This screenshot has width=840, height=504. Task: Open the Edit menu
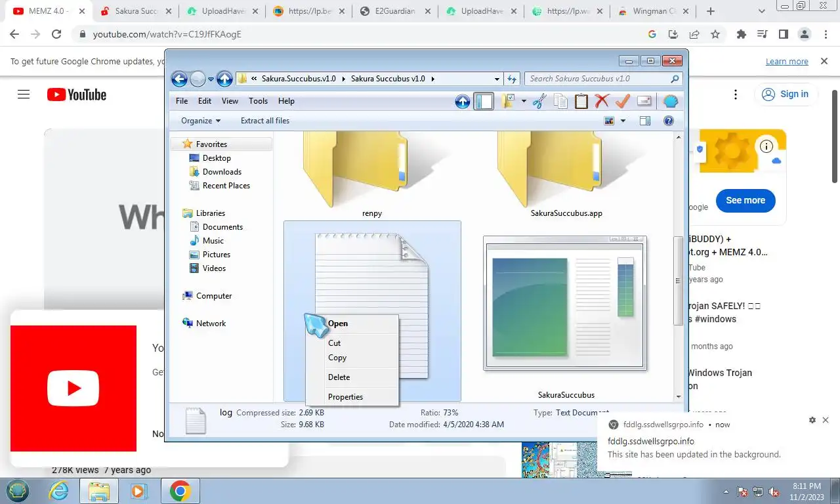coord(205,101)
